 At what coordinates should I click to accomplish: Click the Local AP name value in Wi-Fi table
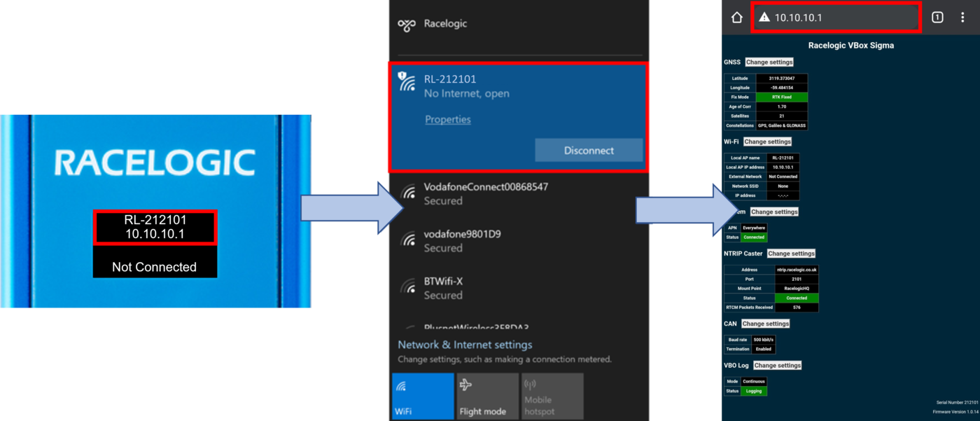point(783,158)
